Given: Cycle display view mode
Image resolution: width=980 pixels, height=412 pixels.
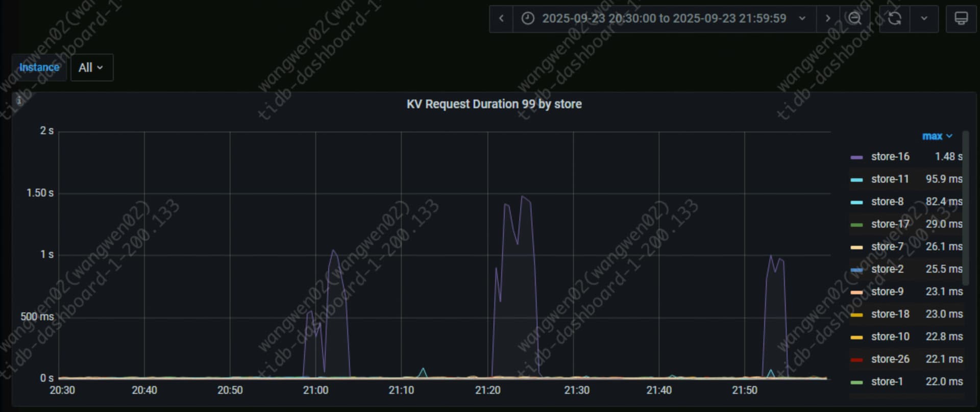Looking at the screenshot, I should (x=961, y=19).
